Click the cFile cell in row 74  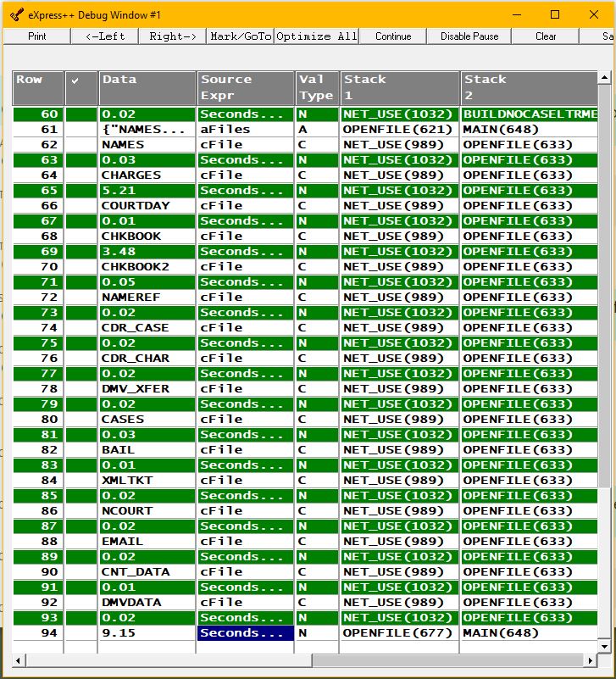click(x=246, y=328)
